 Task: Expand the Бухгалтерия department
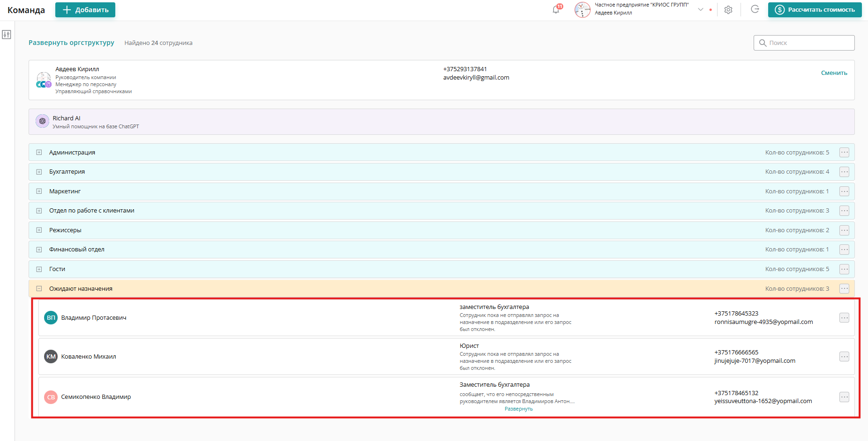pos(39,172)
